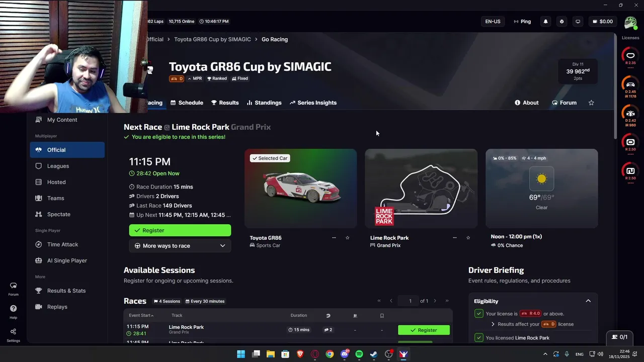
Task: Open the series Forum link beside About
Action: coord(564,103)
